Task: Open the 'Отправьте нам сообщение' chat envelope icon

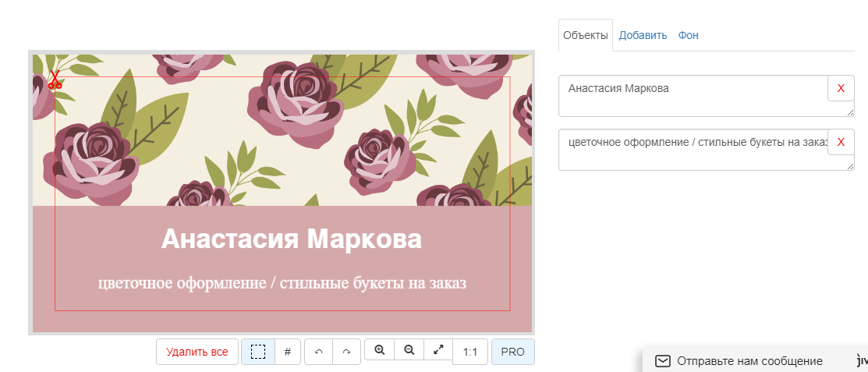Action: [662, 361]
